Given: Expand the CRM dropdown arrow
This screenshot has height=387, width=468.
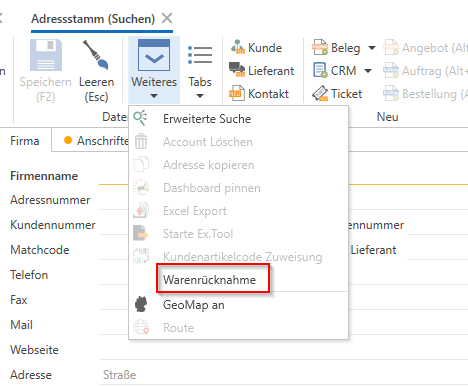Looking at the screenshot, I should click(x=368, y=71).
